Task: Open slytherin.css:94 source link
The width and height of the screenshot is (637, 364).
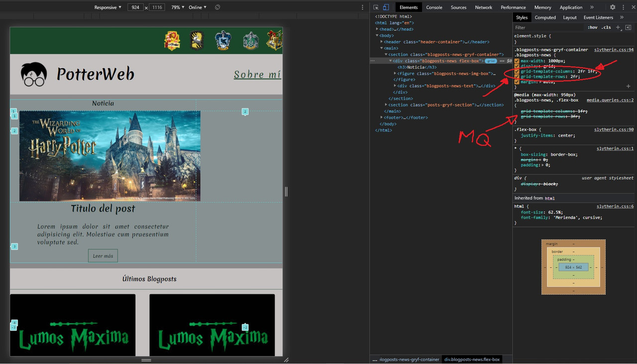Action: click(x=614, y=50)
